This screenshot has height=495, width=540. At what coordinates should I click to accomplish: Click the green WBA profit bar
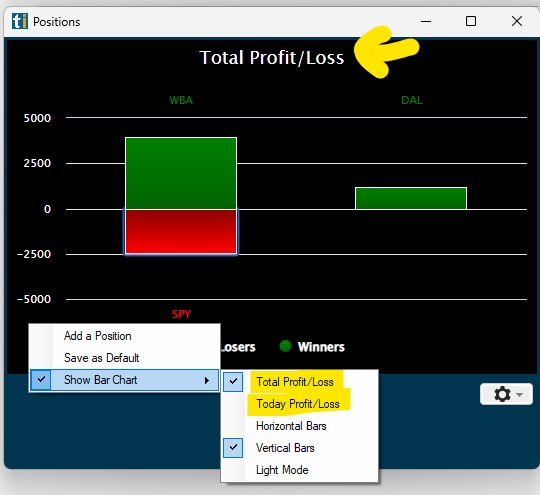[x=181, y=173]
